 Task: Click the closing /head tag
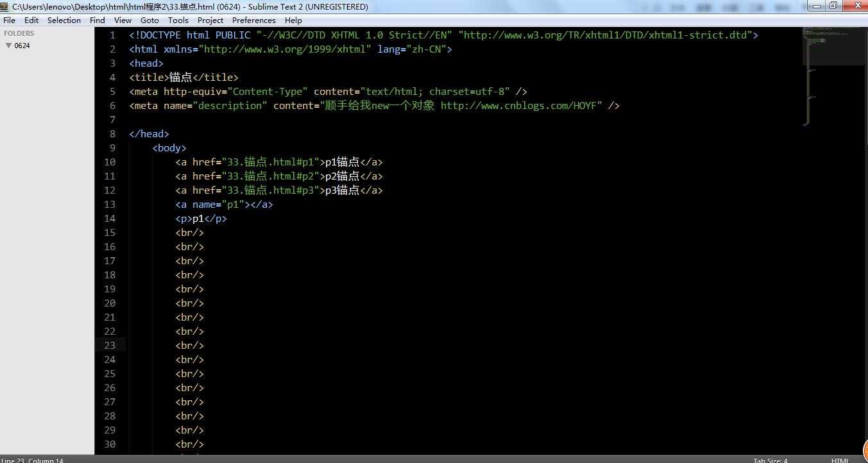click(x=149, y=134)
